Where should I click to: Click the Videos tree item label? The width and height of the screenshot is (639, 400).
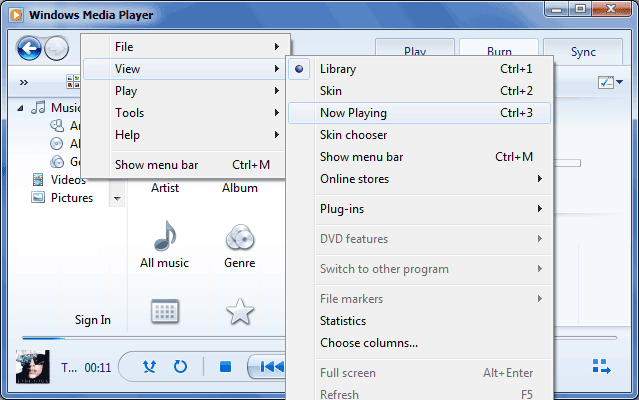pyautogui.click(x=68, y=180)
